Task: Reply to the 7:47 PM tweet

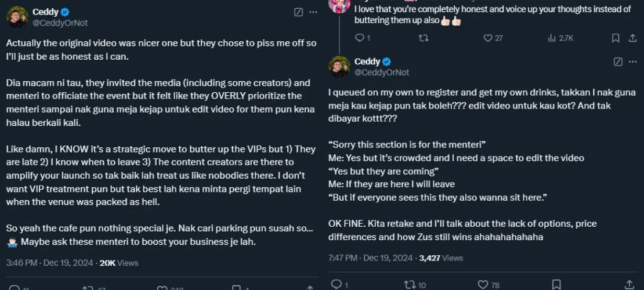Action: 336,284
